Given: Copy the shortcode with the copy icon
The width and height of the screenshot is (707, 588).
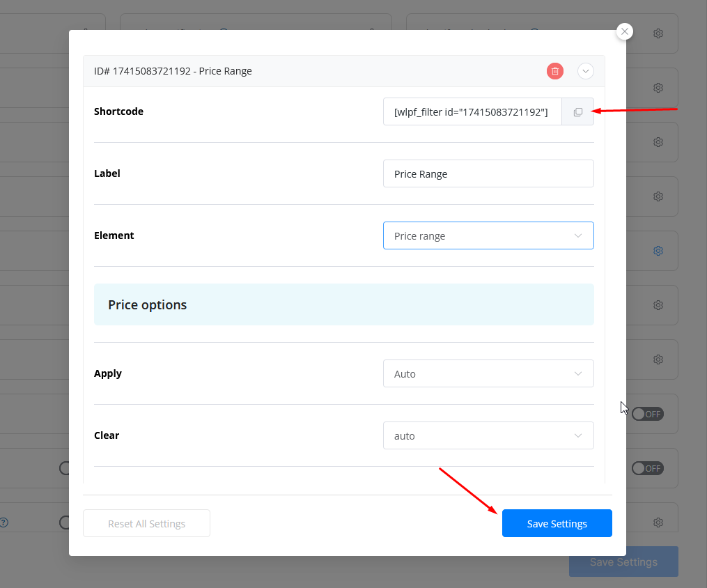Looking at the screenshot, I should tap(577, 112).
